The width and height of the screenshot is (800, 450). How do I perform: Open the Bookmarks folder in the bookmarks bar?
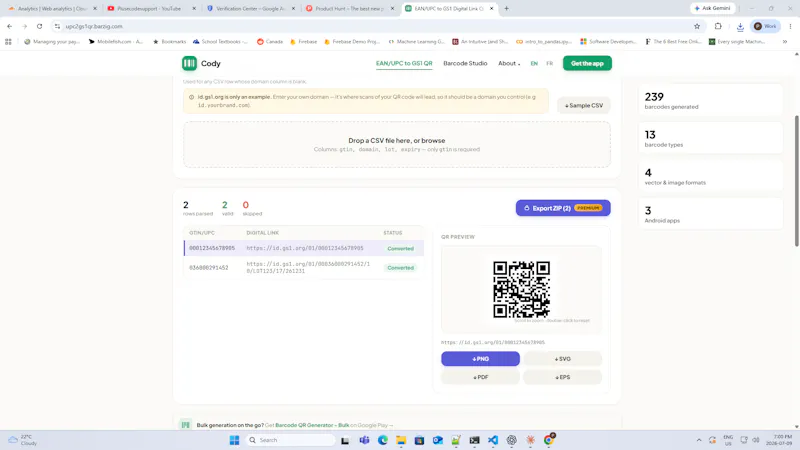pyautogui.click(x=169, y=42)
